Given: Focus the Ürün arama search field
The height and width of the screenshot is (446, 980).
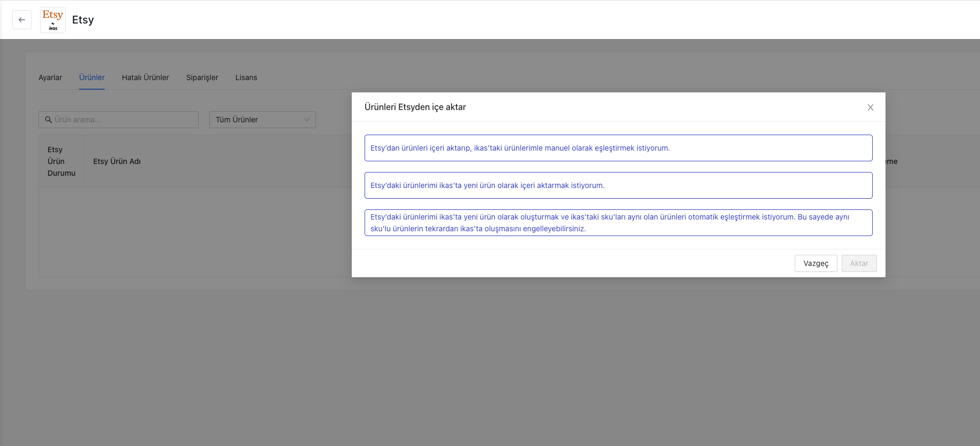Looking at the screenshot, I should 118,120.
